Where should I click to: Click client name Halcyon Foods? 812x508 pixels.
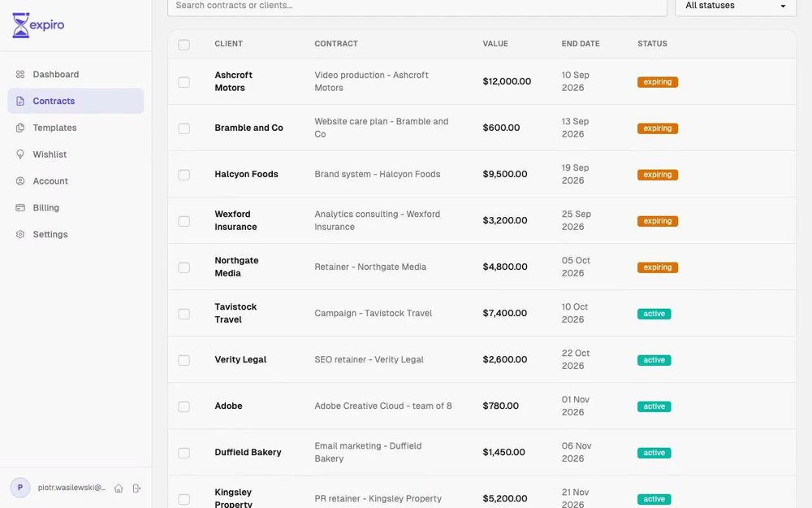247,174
